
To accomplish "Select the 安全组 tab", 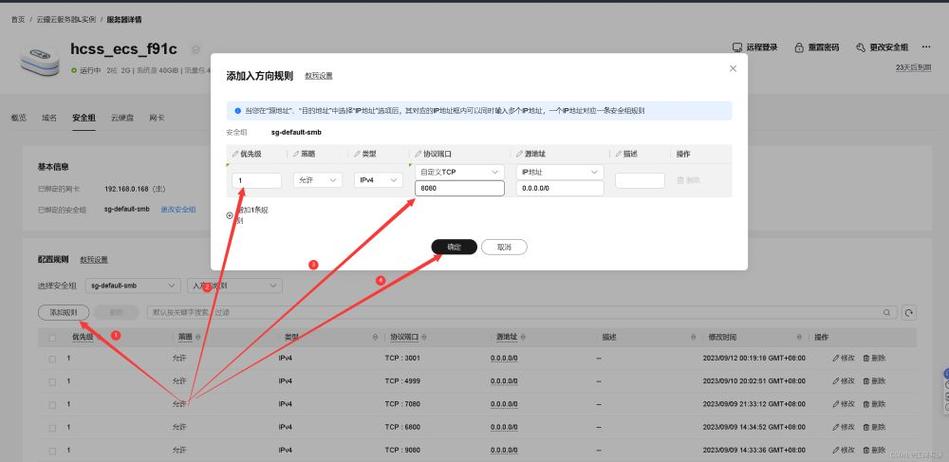I will pos(84,118).
